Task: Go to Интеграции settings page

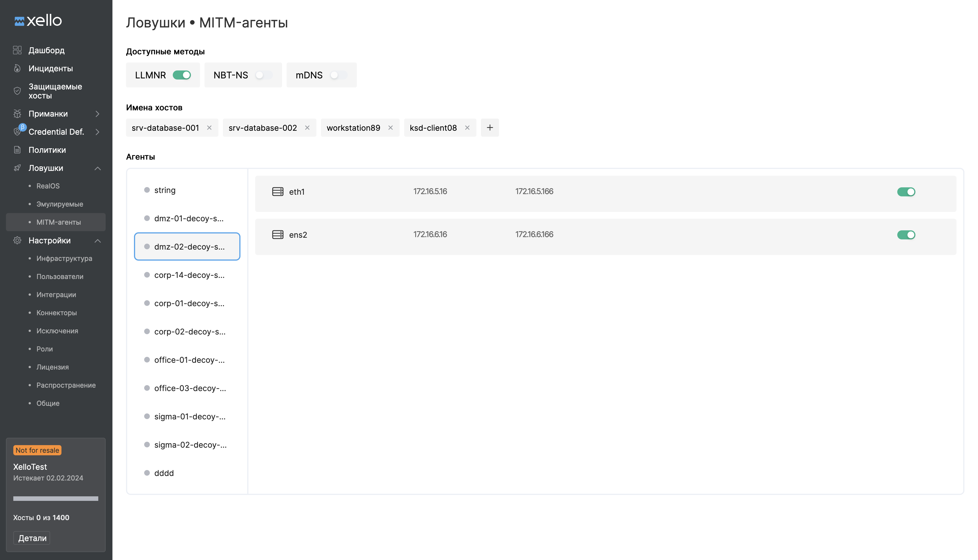Action: click(x=56, y=295)
